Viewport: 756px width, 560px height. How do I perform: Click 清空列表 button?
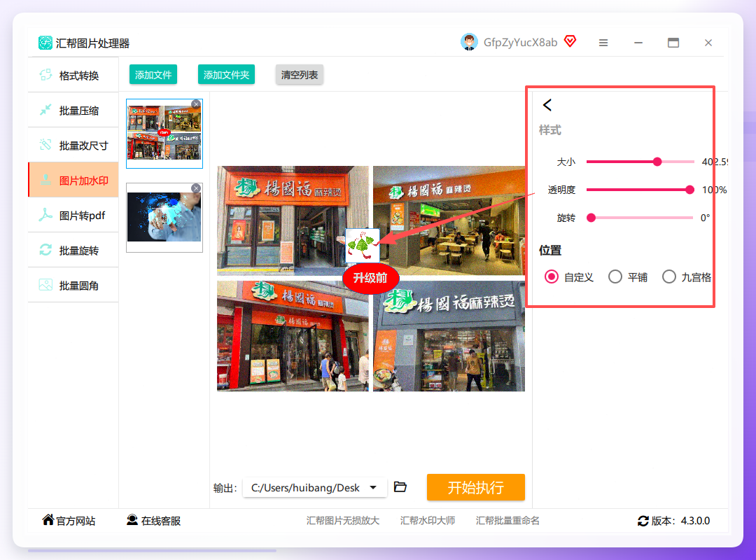click(x=300, y=75)
